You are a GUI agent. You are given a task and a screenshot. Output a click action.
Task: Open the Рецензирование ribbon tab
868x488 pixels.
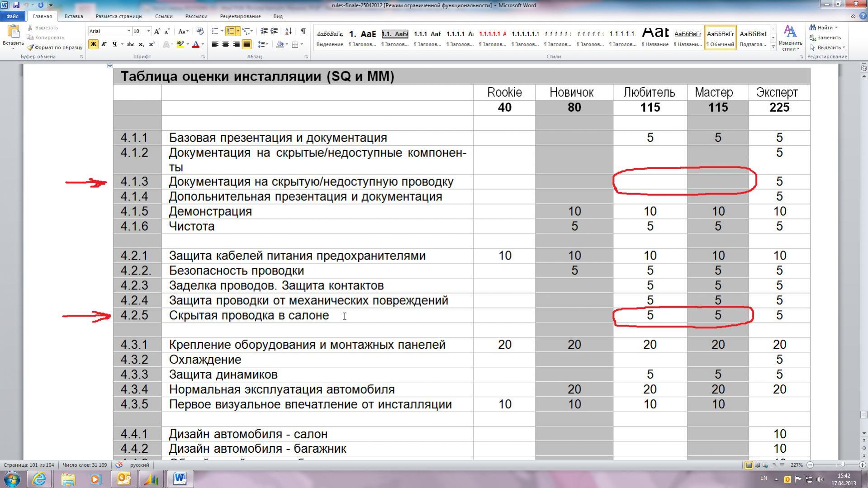pyautogui.click(x=240, y=16)
